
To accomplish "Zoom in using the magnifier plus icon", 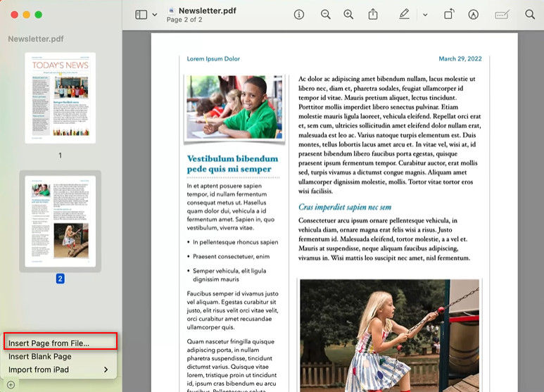I will tap(348, 14).
